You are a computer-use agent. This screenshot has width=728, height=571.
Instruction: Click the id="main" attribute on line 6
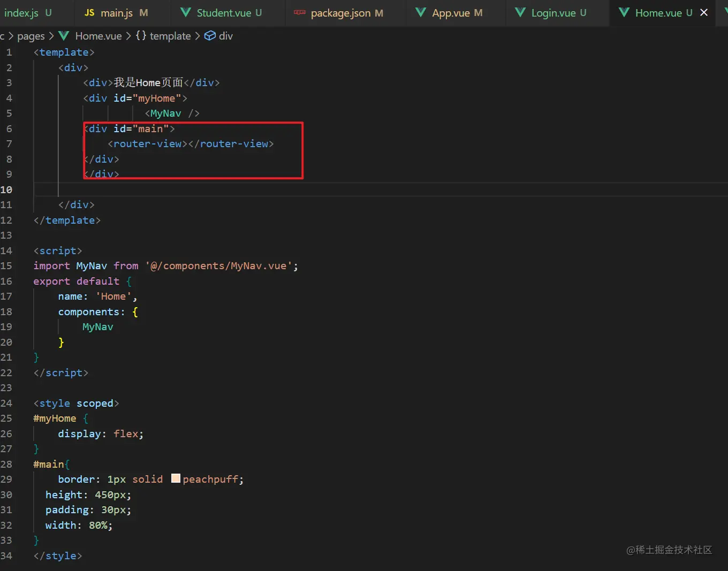tap(141, 128)
